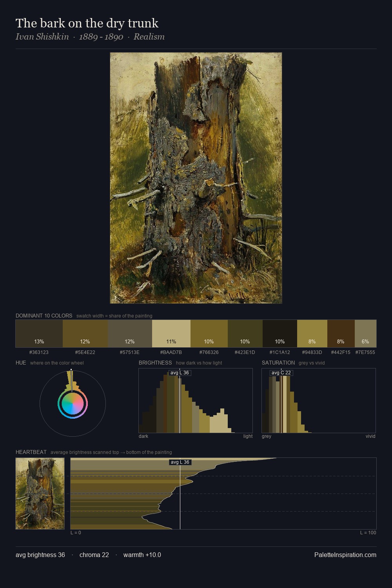Click the hex code text '#BAAD7B'
The image size is (392, 588).
pyautogui.click(x=171, y=352)
